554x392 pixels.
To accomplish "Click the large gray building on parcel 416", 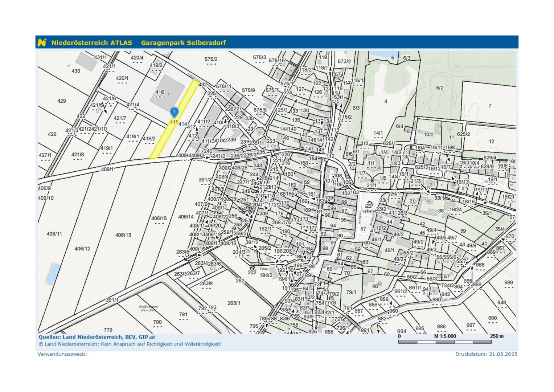I will coord(168,93).
